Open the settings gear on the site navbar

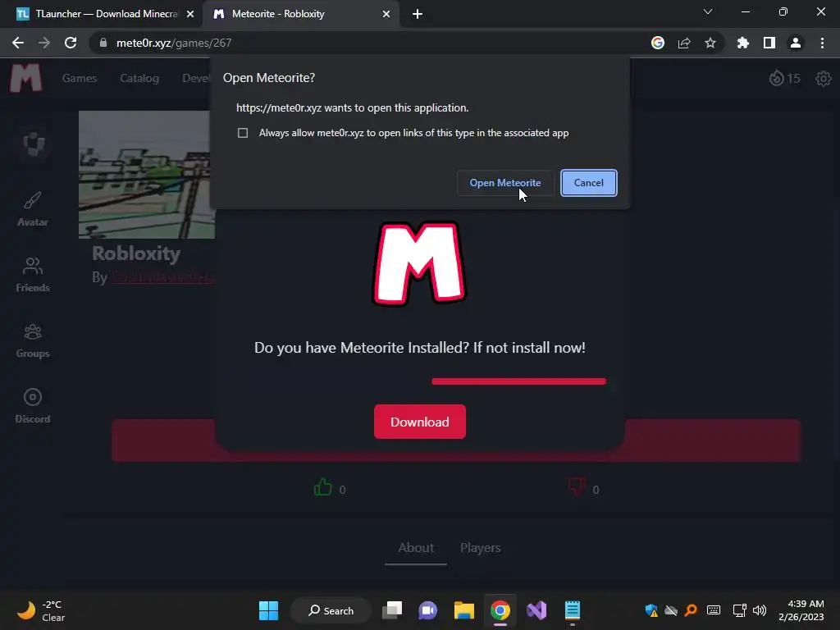coord(824,78)
